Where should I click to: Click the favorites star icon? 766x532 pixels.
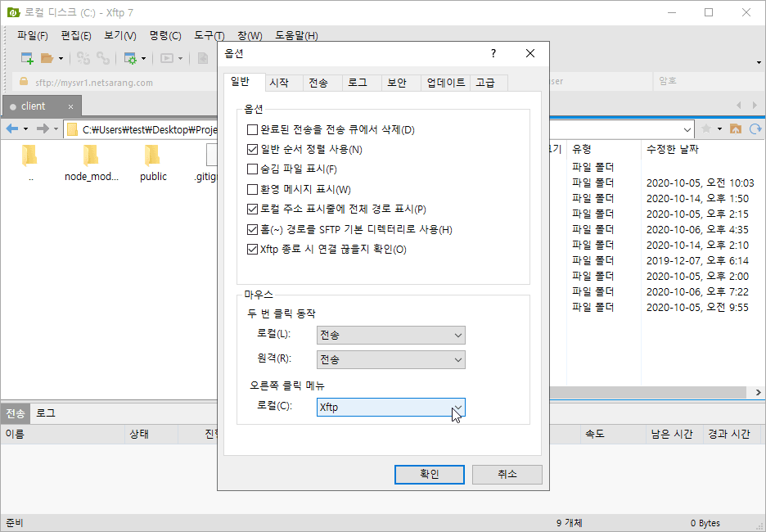pyautogui.click(x=706, y=128)
